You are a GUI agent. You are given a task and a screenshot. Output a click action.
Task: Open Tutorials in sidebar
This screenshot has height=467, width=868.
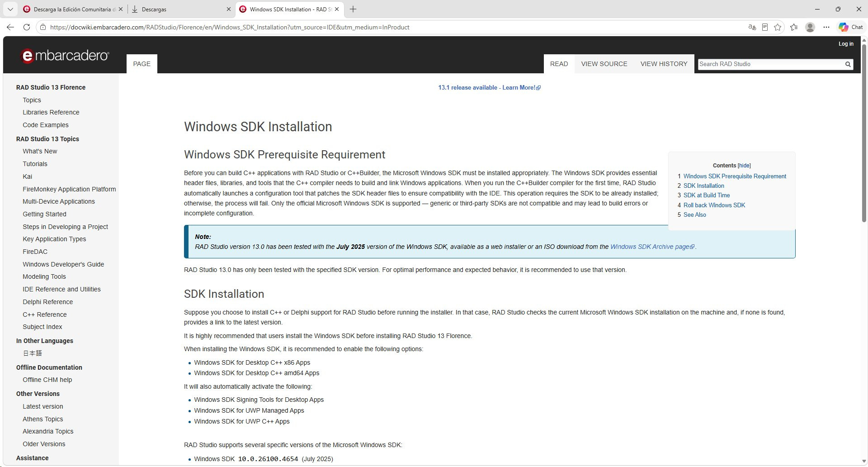(x=35, y=164)
